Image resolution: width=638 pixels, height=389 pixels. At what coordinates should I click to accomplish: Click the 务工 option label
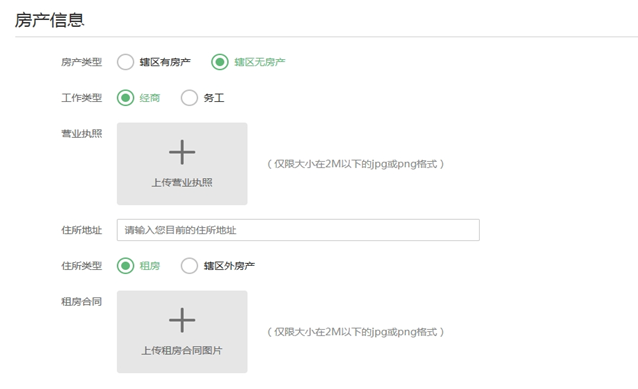coord(214,98)
